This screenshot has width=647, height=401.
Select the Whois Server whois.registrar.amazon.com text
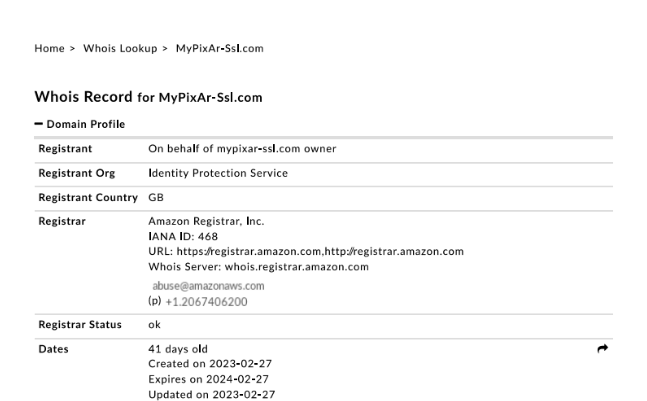click(x=258, y=267)
